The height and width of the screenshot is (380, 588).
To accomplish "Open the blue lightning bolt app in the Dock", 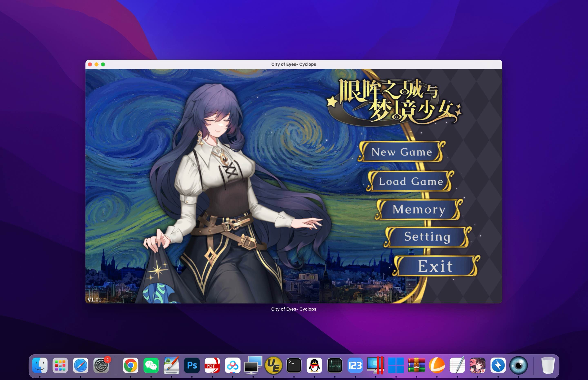I will click(x=498, y=365).
